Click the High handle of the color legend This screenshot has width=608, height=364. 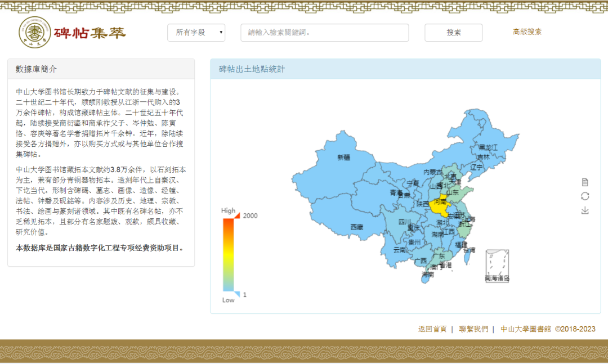237,215
